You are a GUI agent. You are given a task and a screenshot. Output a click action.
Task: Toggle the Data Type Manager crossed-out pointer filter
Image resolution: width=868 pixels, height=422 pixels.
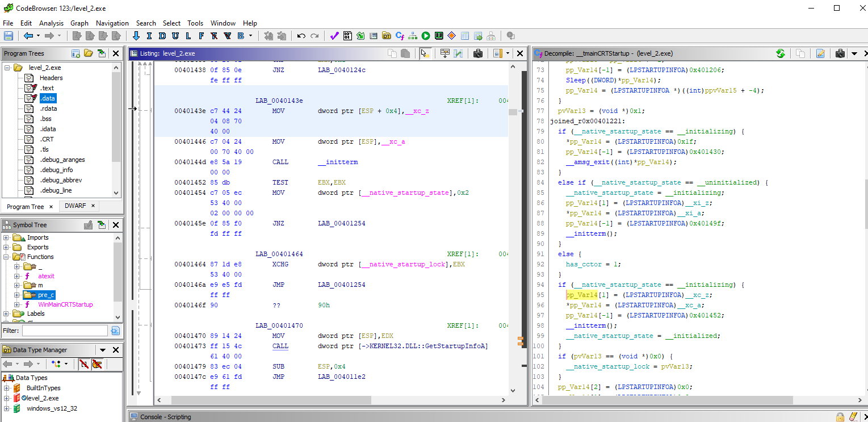click(97, 363)
